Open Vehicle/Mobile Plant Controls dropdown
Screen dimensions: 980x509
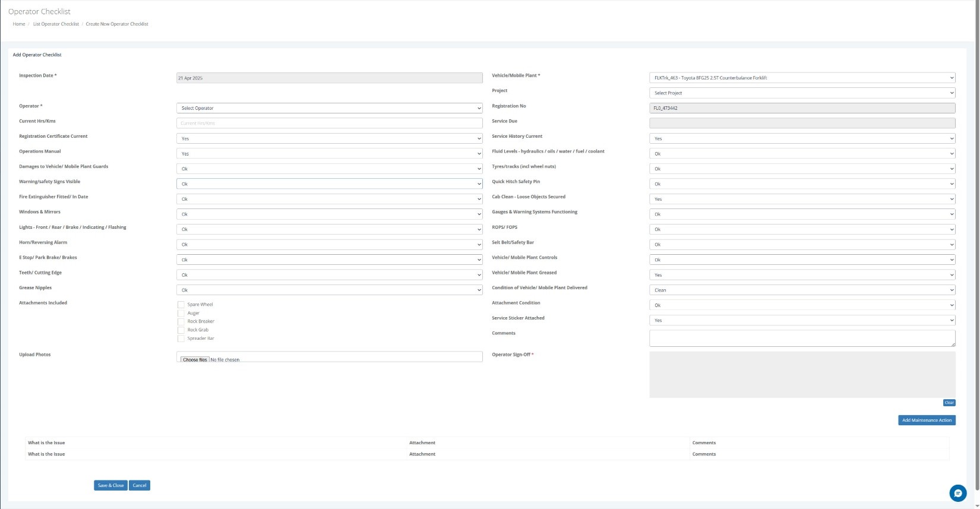click(802, 260)
